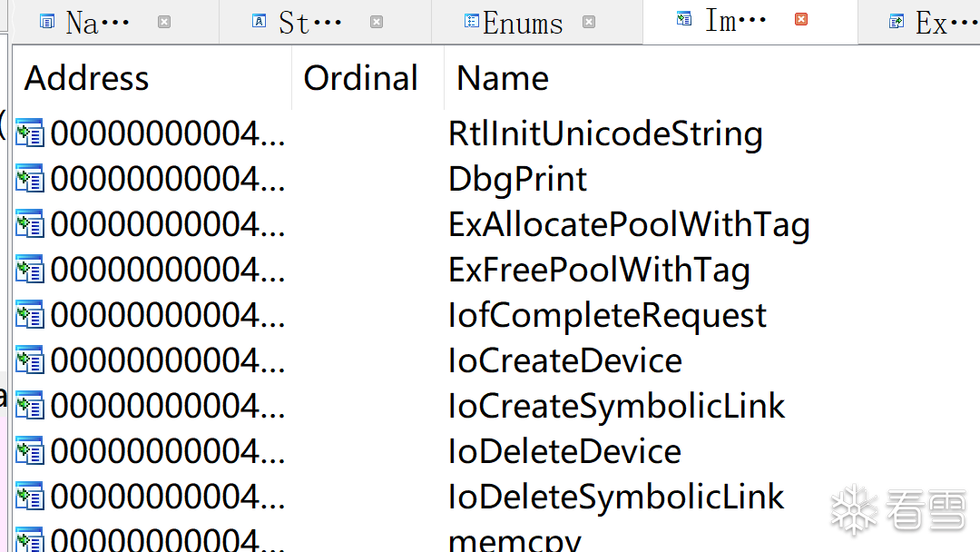Click the Structures tab icon

pos(259,22)
